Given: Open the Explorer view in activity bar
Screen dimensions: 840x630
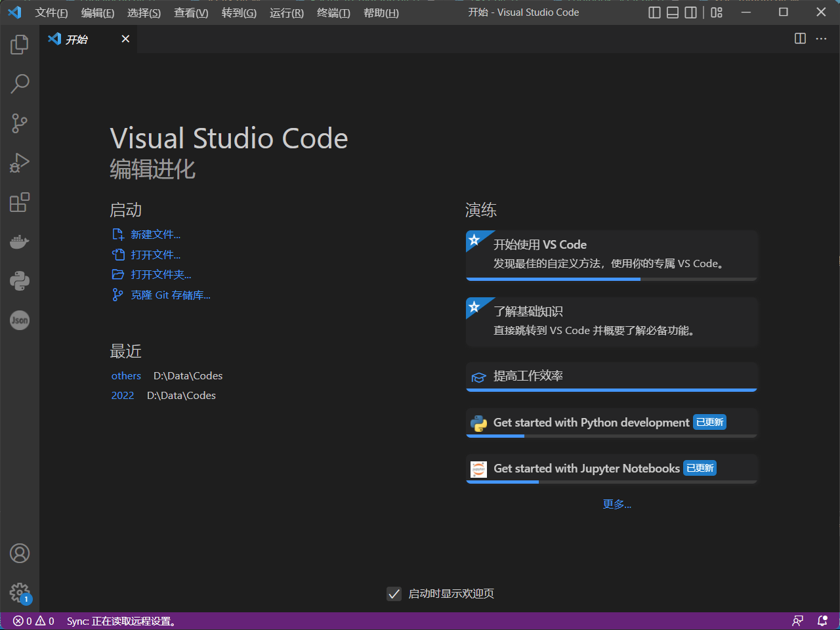Looking at the screenshot, I should pyautogui.click(x=20, y=45).
